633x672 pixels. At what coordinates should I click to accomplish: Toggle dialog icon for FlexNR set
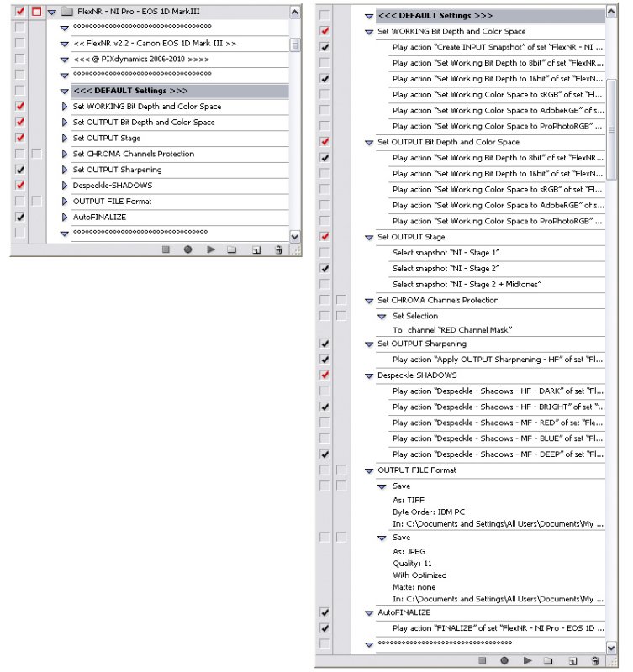[x=37, y=12]
